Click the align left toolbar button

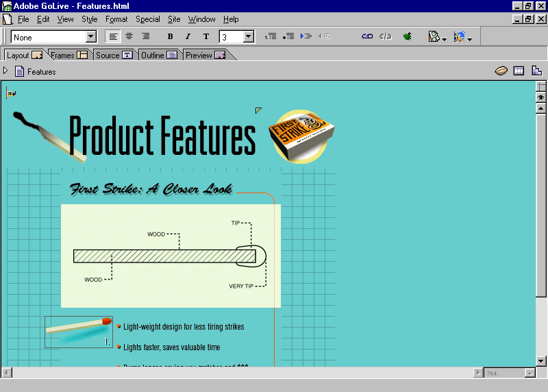pyautogui.click(x=113, y=36)
